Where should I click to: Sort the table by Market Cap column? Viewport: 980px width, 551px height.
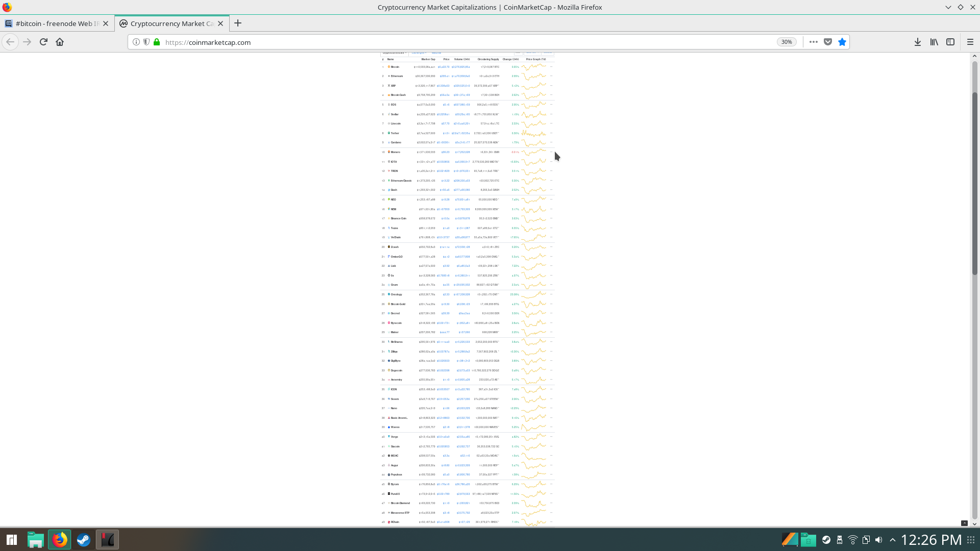tap(428, 59)
